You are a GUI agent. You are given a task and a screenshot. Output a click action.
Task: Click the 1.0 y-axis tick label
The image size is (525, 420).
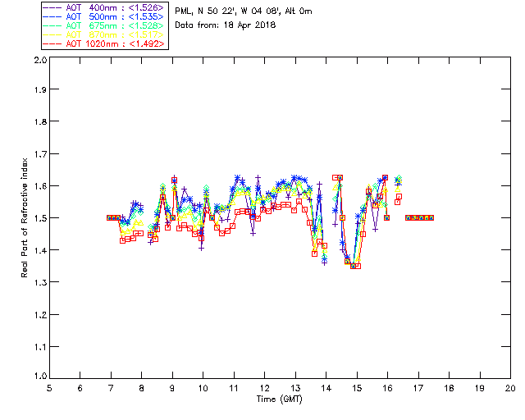[x=40, y=377]
